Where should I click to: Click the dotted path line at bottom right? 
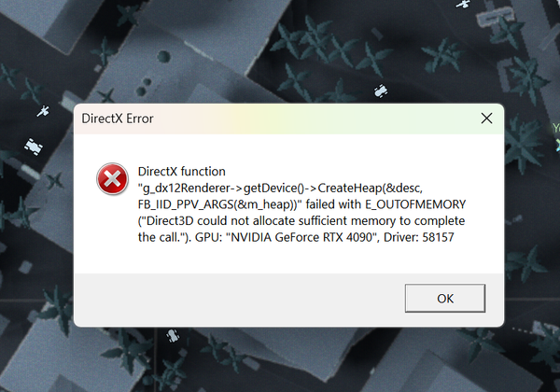(524, 330)
